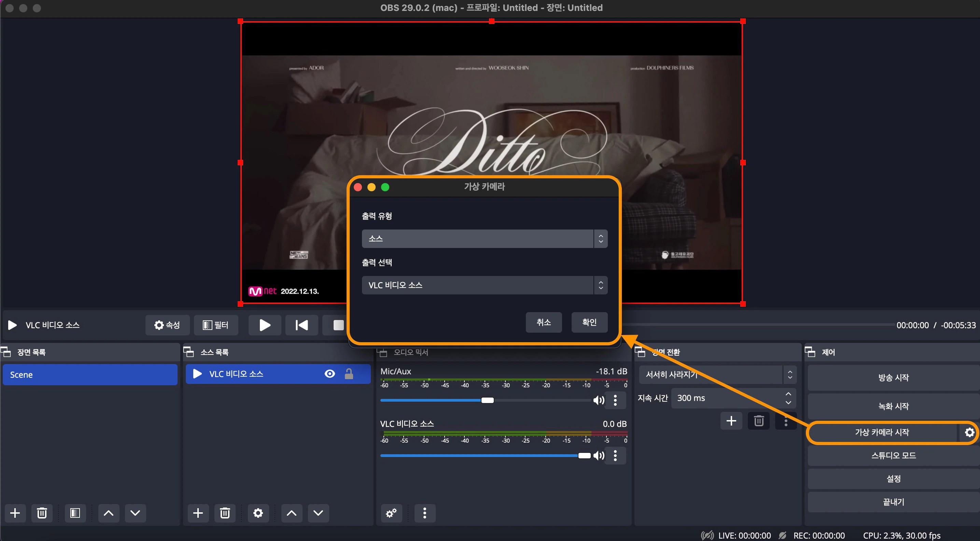
Task: Lock the VLC 비디오 소스 layer
Action: pos(349,374)
